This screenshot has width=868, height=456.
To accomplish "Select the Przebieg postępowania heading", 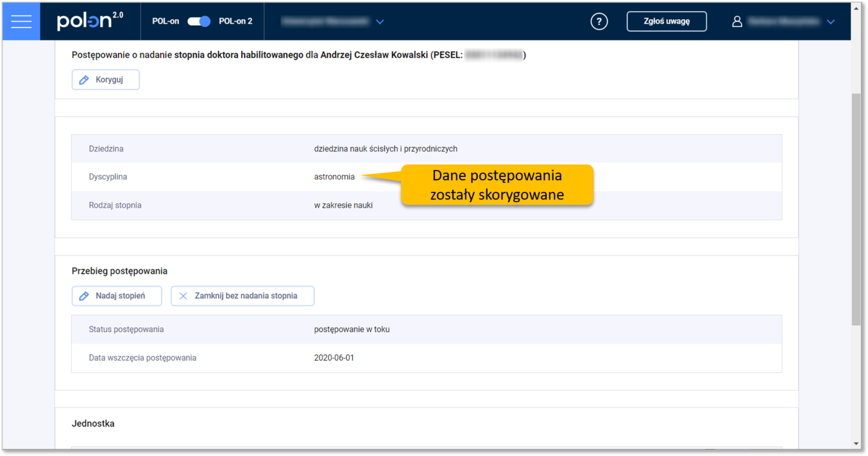I will [x=120, y=271].
